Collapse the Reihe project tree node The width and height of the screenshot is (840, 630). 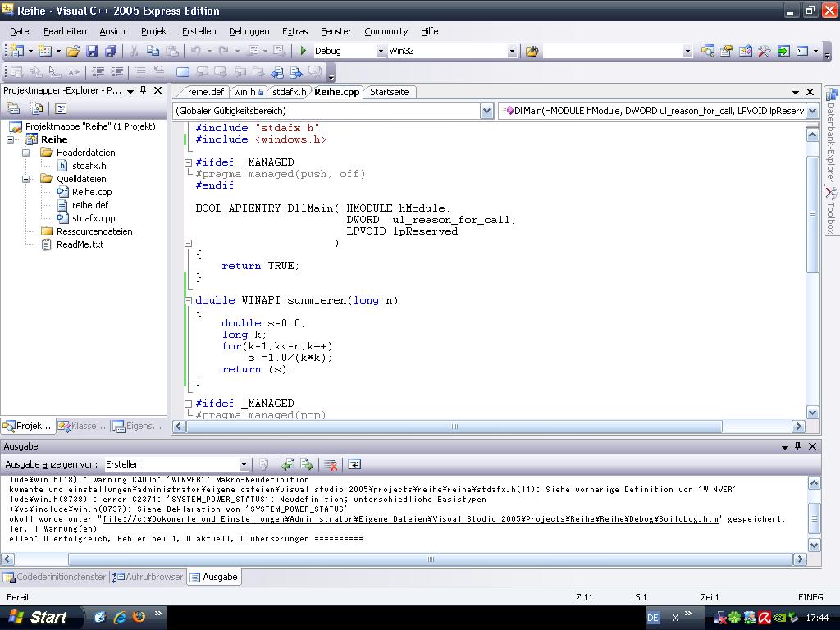click(x=10, y=139)
